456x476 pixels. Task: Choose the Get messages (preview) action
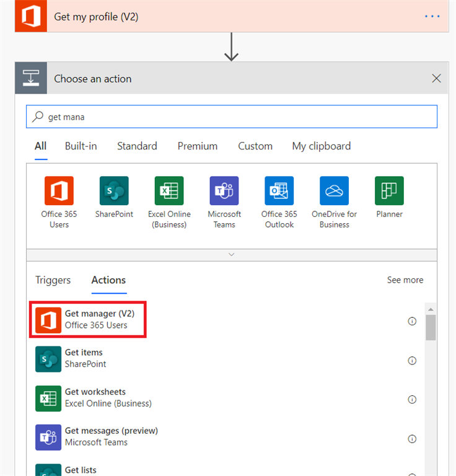tap(225, 437)
